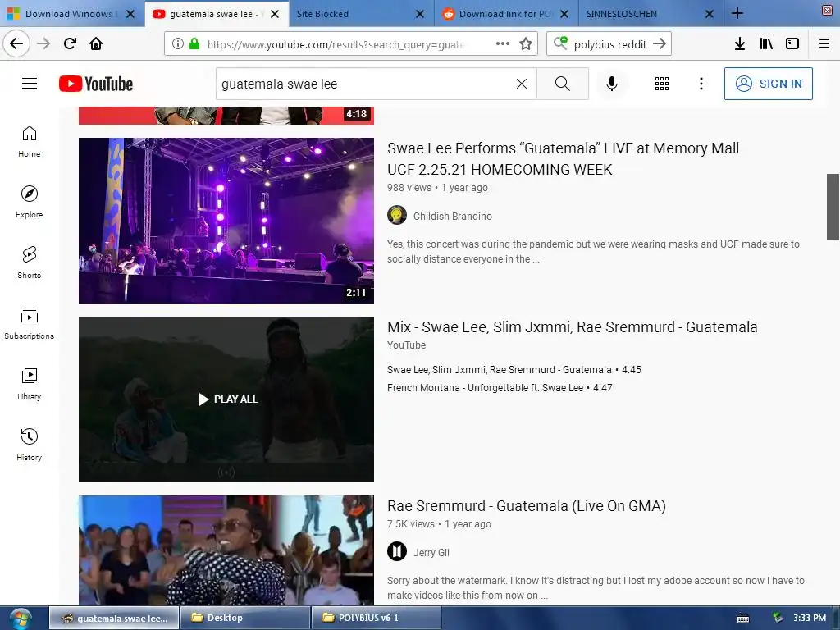The width and height of the screenshot is (840, 630).
Task: Open Explore in the sidebar
Action: (29, 202)
